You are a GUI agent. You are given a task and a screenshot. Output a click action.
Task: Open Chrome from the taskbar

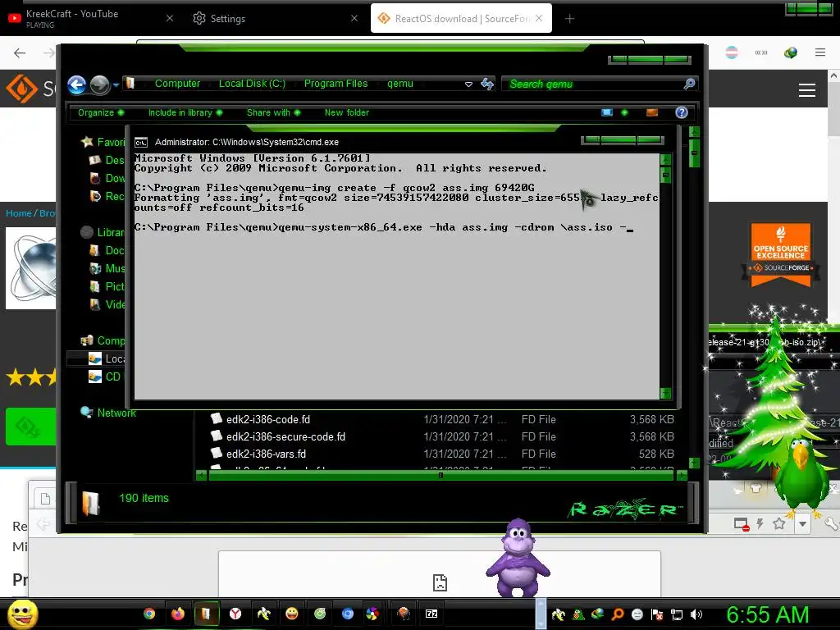pyautogui.click(x=149, y=614)
